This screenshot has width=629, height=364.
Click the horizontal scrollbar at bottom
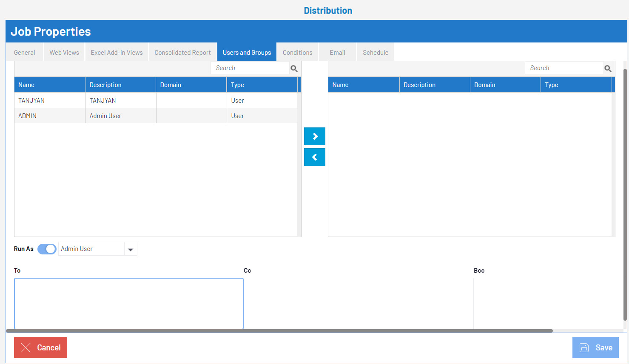coord(279,331)
